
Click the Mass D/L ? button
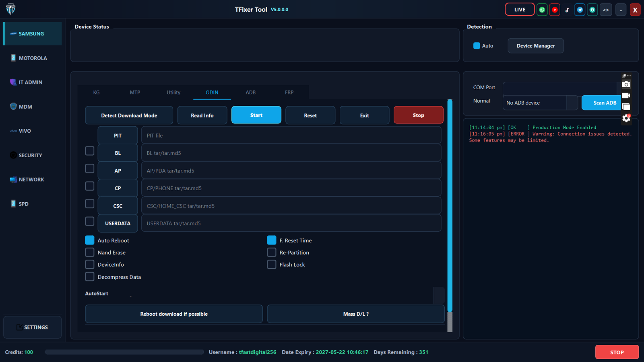pyautogui.click(x=356, y=314)
